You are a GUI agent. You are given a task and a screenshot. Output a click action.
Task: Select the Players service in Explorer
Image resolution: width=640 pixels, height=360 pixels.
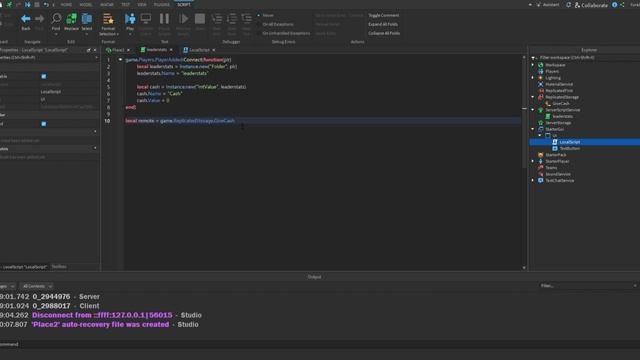pyautogui.click(x=552, y=71)
